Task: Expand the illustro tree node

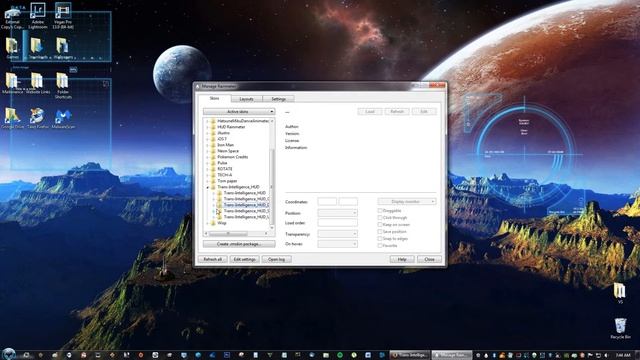Action: pyautogui.click(x=207, y=133)
